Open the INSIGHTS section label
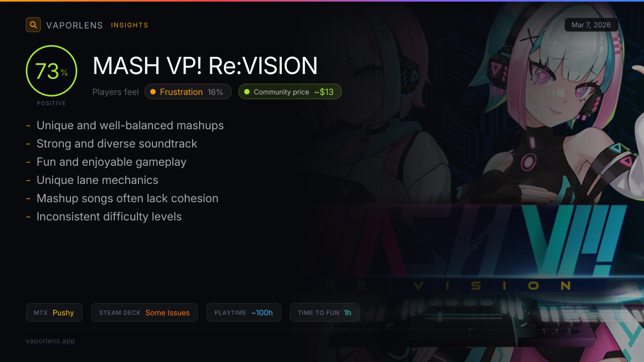644x362 pixels. pos(130,25)
